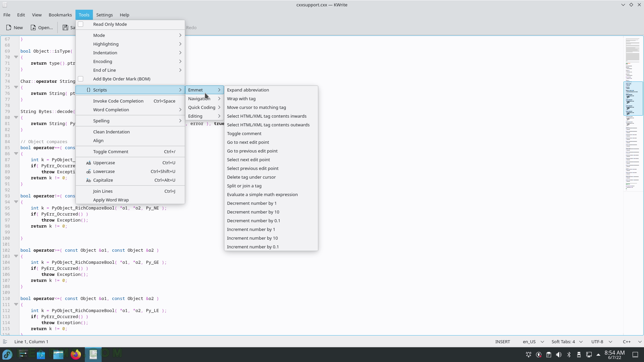The width and height of the screenshot is (644, 362).
Task: Select Apply Word Wrap
Action: pos(130,200)
